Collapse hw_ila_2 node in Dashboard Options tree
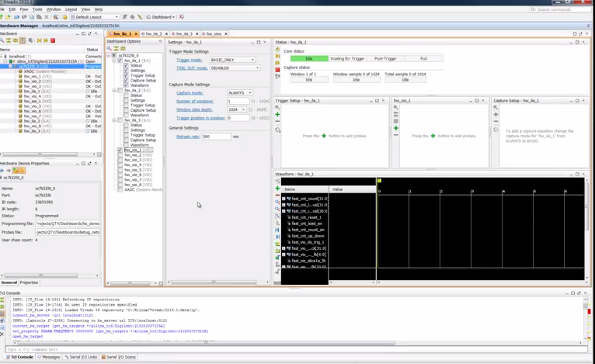This screenshot has height=364, width=595. [114, 90]
